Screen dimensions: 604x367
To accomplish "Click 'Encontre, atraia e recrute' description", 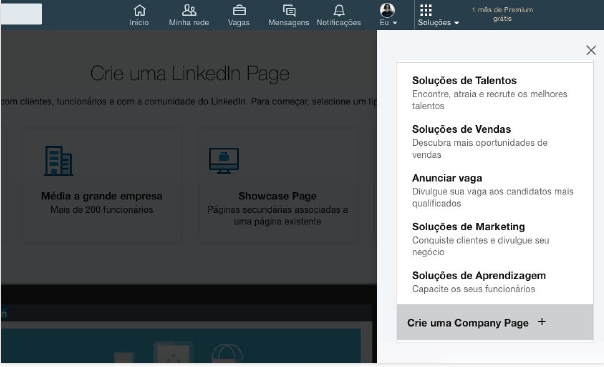I will 489,100.
